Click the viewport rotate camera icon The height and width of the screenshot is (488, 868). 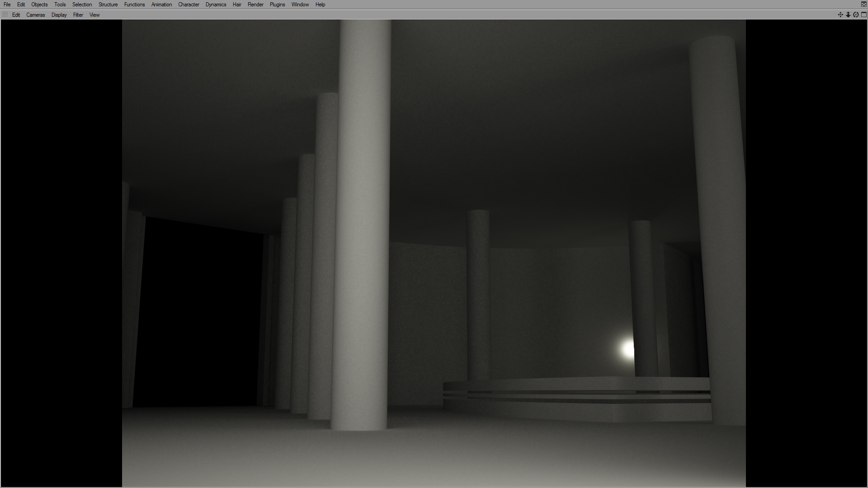(856, 15)
